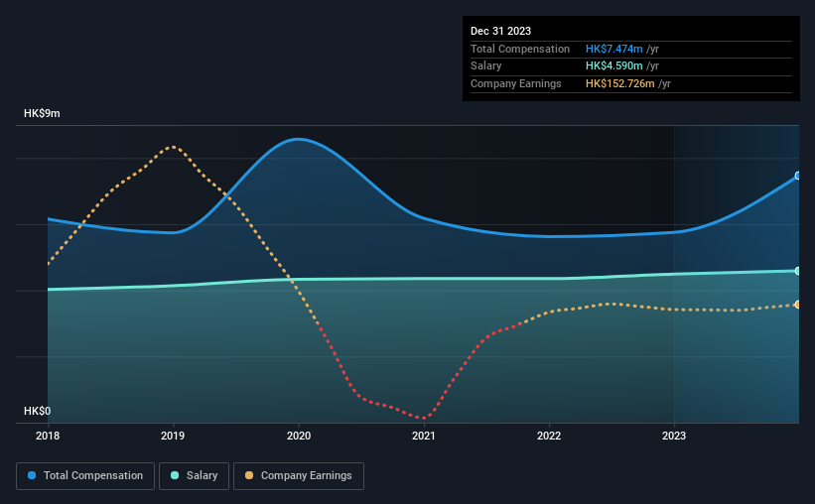The height and width of the screenshot is (504, 815).
Task: Select the 2022 x-axis label
Action: (x=549, y=436)
